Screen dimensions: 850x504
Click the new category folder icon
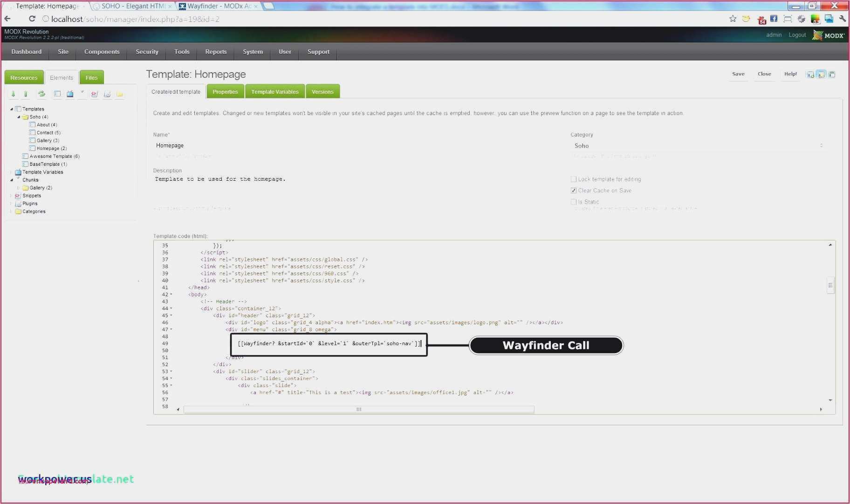(x=120, y=94)
